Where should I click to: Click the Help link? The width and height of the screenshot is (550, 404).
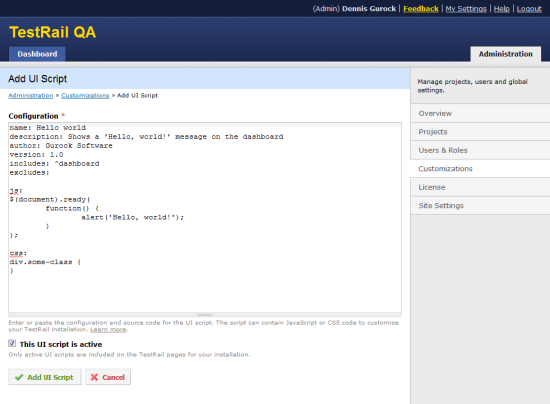[502, 9]
